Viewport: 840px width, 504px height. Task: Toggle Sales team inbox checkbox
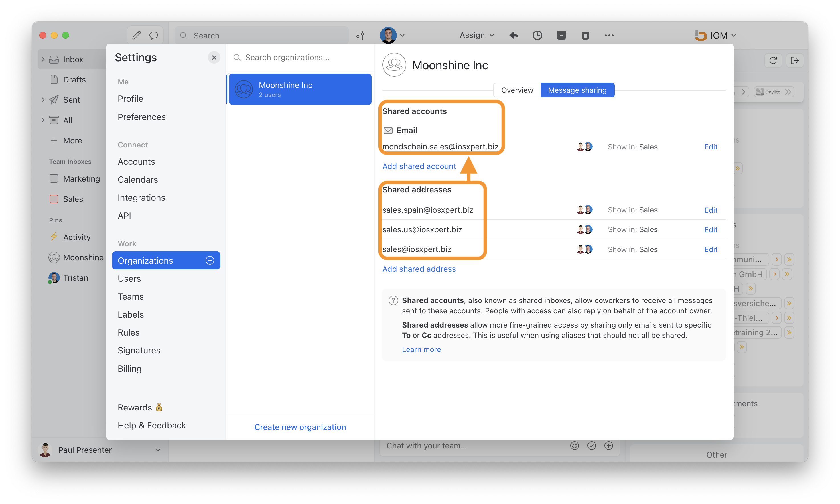coord(54,199)
